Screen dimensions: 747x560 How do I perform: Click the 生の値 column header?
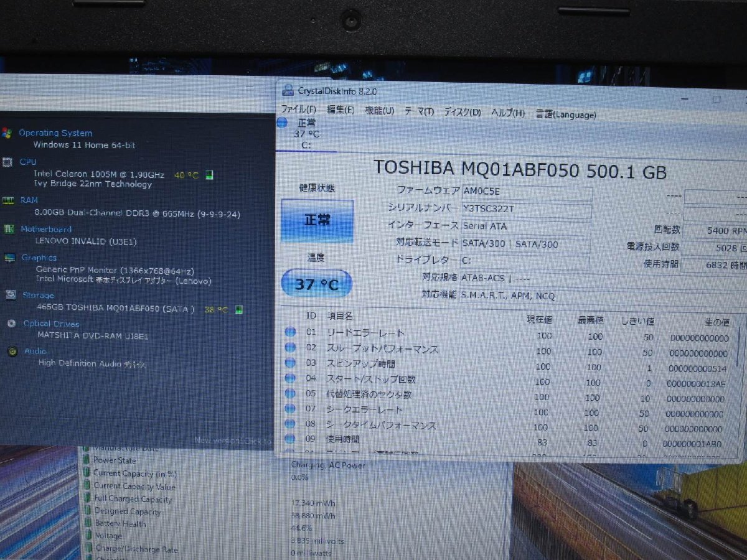[716, 322]
